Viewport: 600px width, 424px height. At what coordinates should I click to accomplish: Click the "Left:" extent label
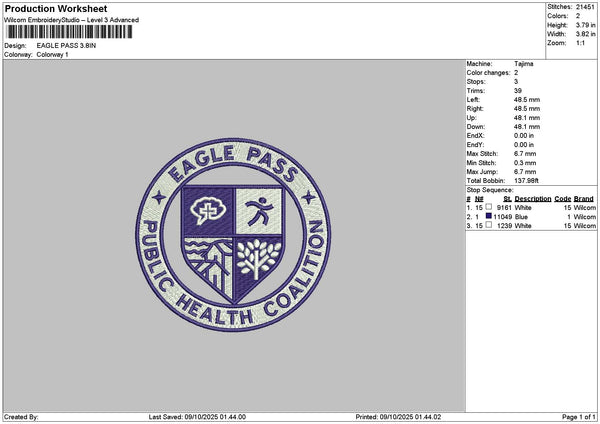coord(473,99)
